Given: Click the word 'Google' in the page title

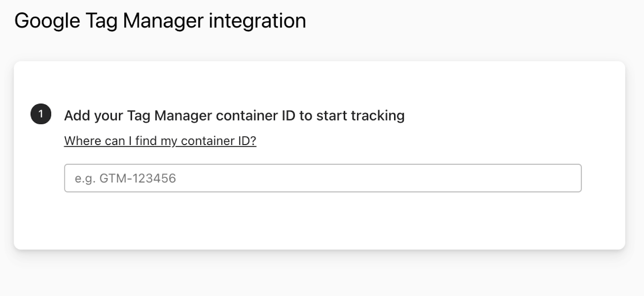Looking at the screenshot, I should (47, 21).
